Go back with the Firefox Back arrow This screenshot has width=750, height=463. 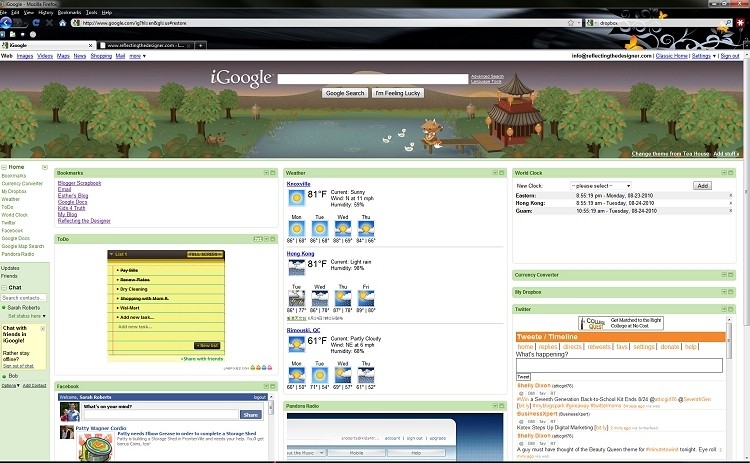6,22
